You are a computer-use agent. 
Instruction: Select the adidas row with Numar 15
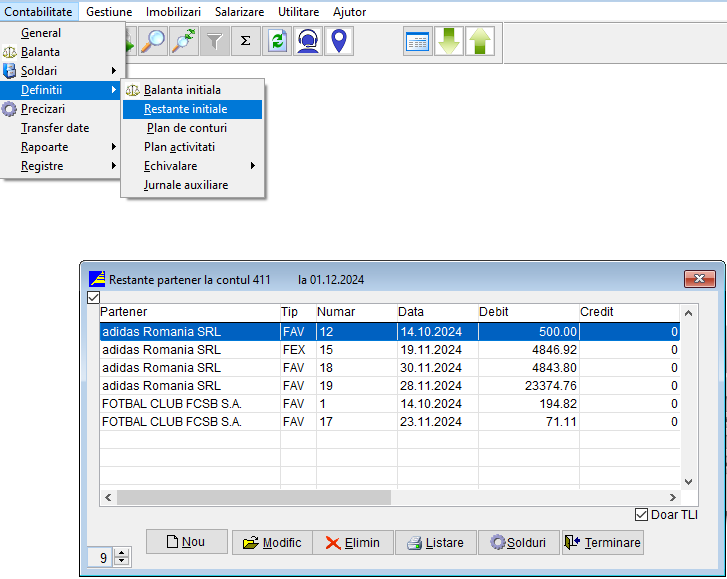tap(389, 350)
